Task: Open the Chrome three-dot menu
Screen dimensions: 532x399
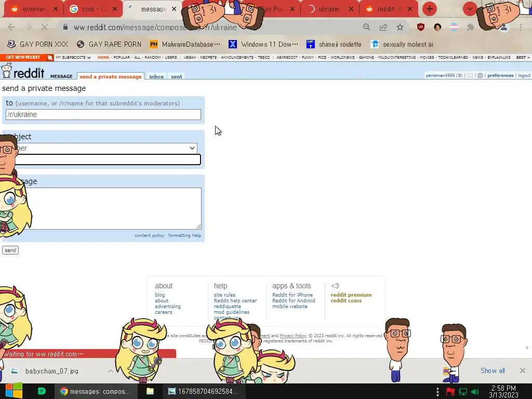Action: [x=521, y=27]
